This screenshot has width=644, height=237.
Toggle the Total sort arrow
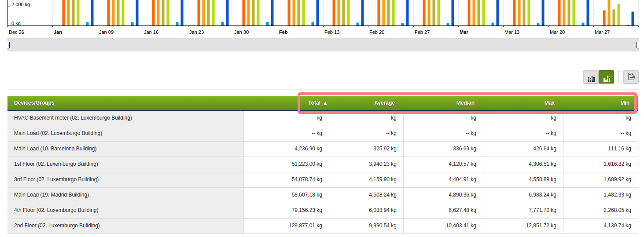(x=325, y=103)
